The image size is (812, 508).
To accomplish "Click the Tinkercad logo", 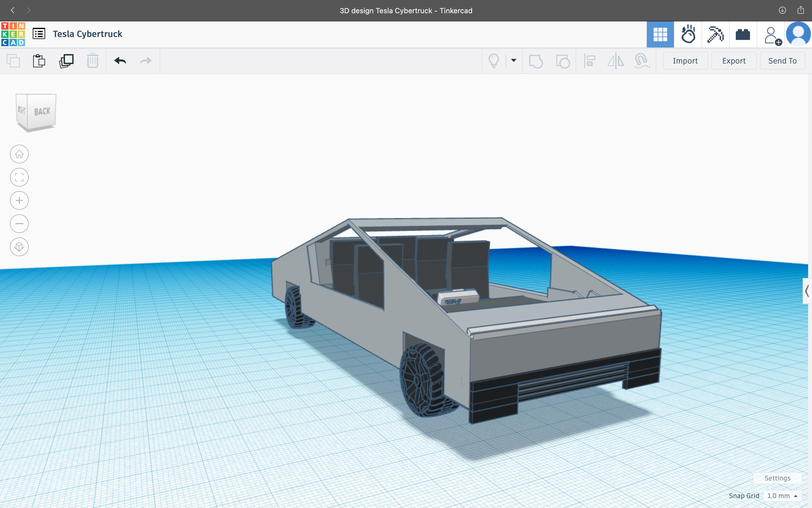I will click(x=13, y=34).
